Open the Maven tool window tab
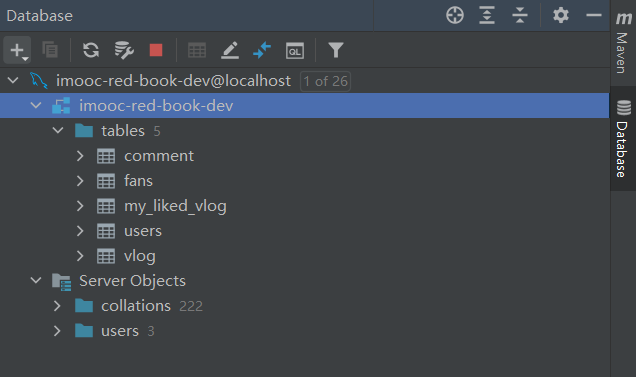The width and height of the screenshot is (636, 377). (623, 43)
